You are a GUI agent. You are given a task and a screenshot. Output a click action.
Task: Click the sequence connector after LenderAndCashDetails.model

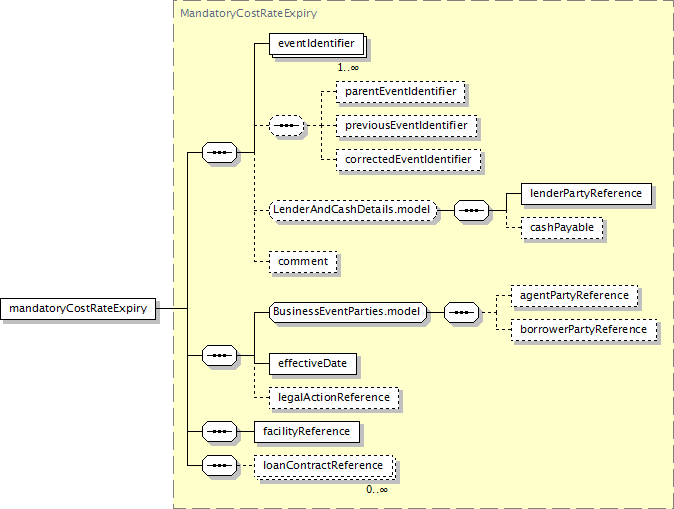[x=472, y=210]
